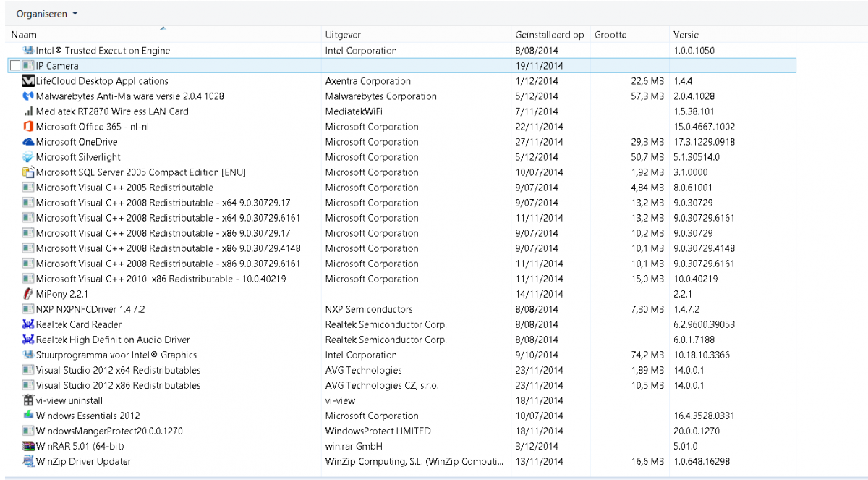This screenshot has width=868, height=480.
Task: Click the Realtek Card Reader icon
Action: pyautogui.click(x=28, y=324)
